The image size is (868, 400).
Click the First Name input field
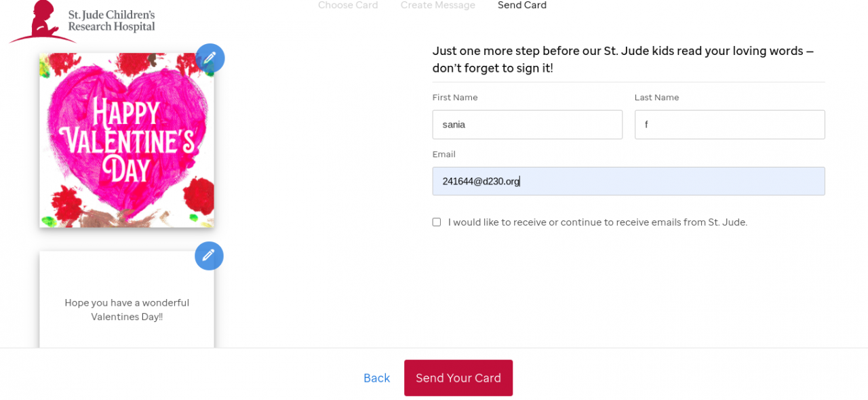click(527, 125)
